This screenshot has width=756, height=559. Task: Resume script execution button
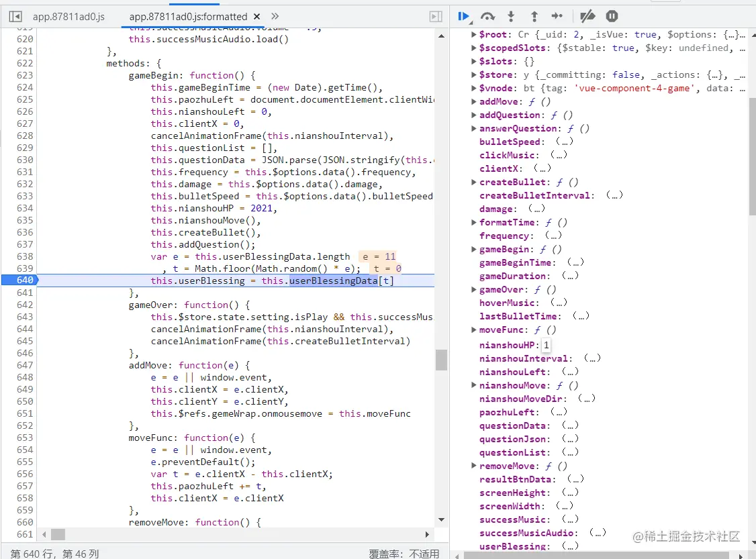464,16
